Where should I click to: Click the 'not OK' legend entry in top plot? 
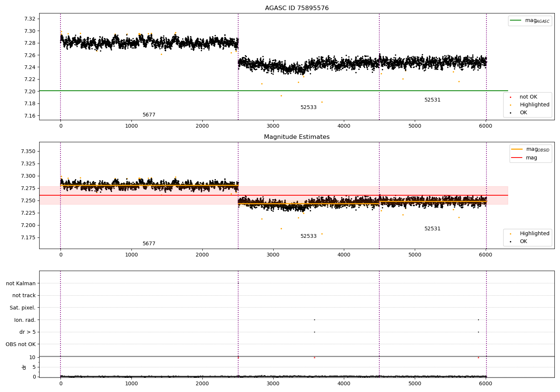point(528,97)
